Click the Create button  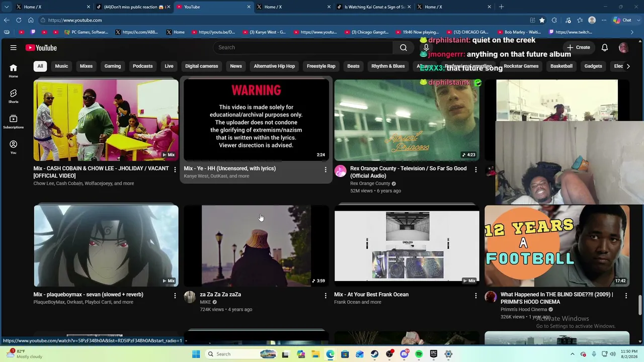(579, 47)
